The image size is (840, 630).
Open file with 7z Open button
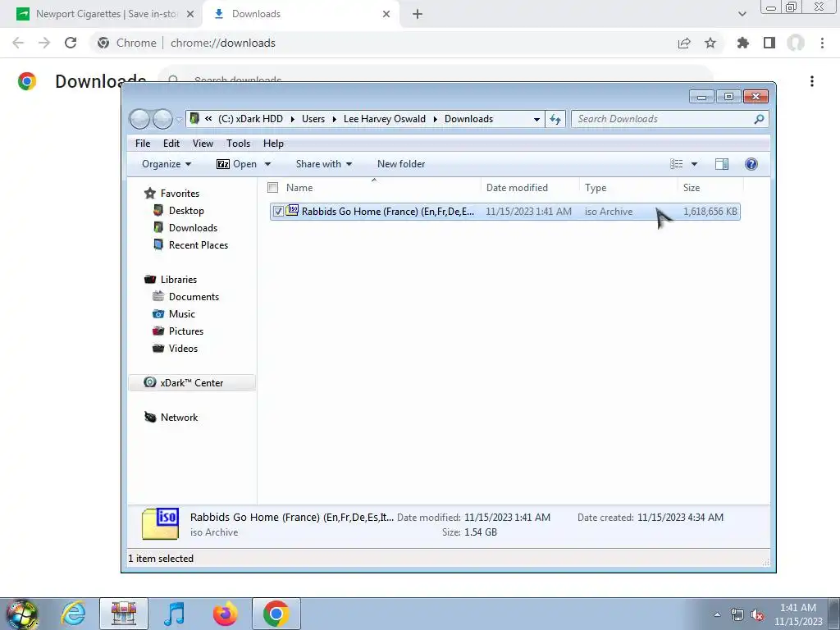point(236,164)
